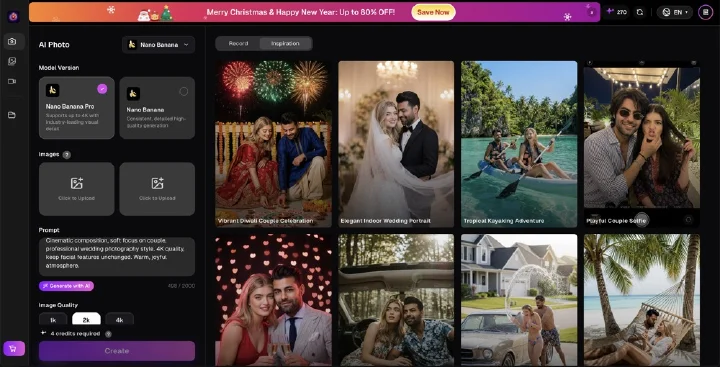Image resolution: width=720 pixels, height=367 pixels.
Task: Open the car wash suburban house thumbnail
Action: 519,300
